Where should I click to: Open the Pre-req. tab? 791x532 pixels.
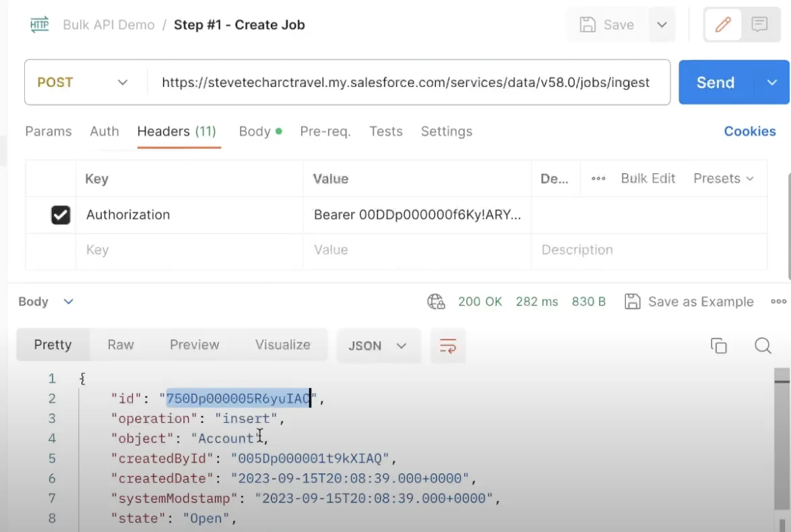tap(325, 131)
